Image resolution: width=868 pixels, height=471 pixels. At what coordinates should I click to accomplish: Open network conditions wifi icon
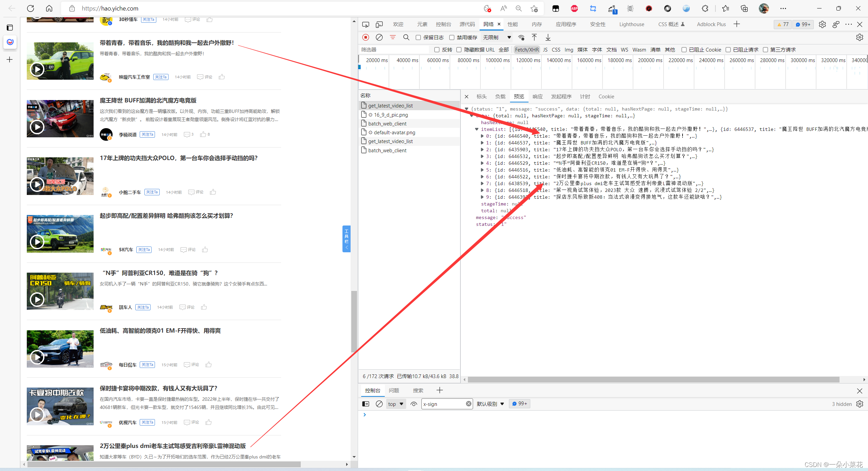click(521, 37)
